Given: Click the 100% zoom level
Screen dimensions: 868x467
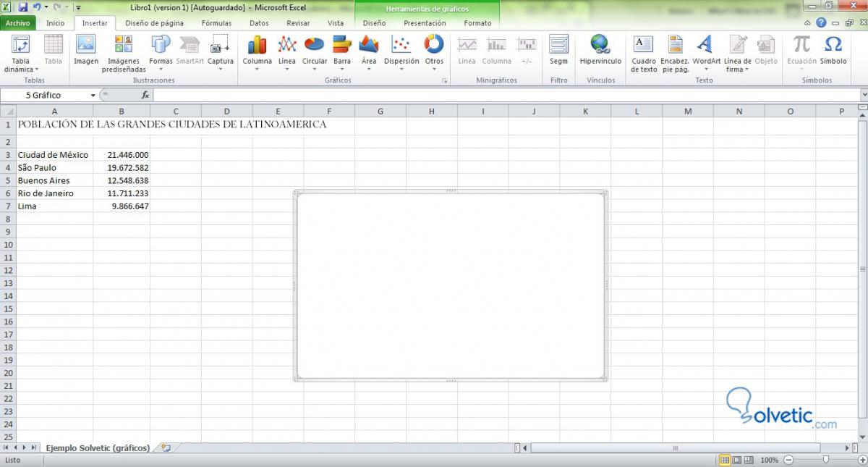Looking at the screenshot, I should point(769,460).
